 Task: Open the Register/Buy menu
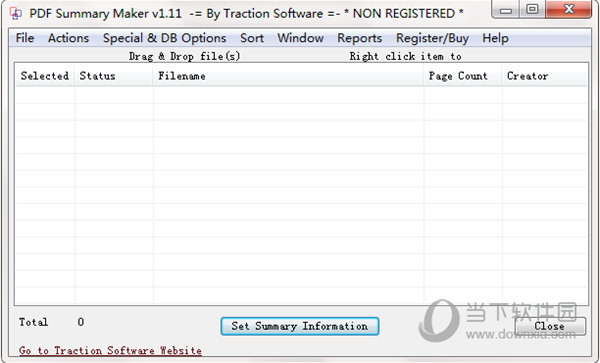coord(432,38)
